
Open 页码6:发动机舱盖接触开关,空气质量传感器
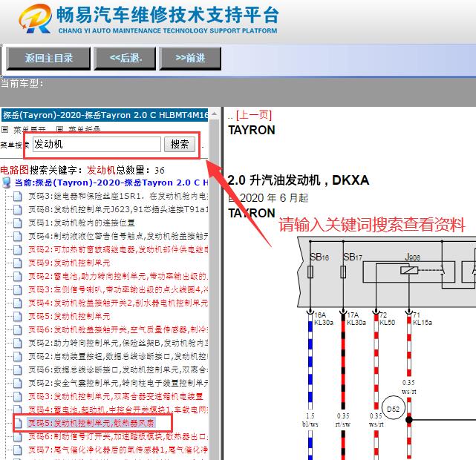(118, 329)
